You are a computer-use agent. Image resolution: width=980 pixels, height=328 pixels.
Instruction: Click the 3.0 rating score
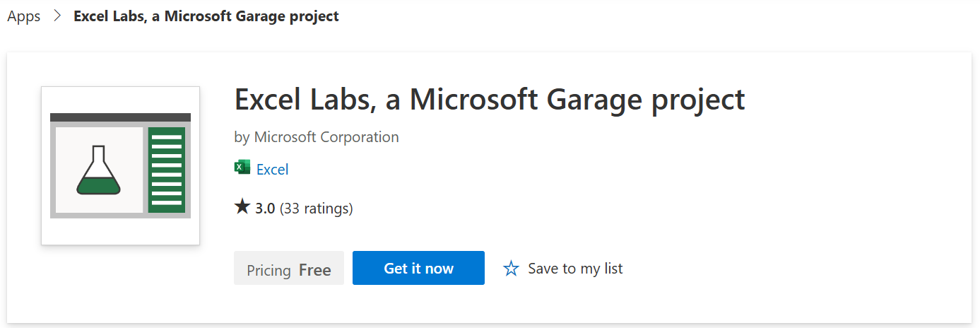[x=265, y=209]
